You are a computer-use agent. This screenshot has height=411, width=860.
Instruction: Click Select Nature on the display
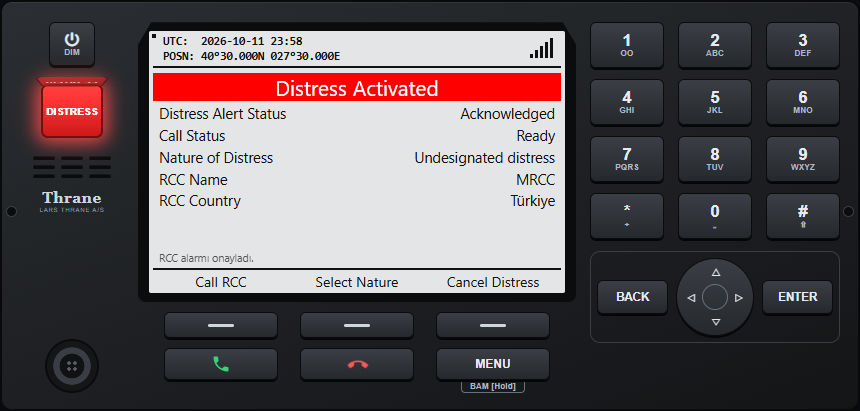(x=357, y=283)
